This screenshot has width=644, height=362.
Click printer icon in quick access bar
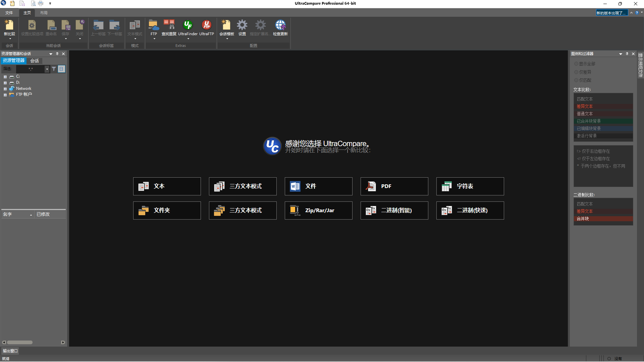click(x=41, y=3)
